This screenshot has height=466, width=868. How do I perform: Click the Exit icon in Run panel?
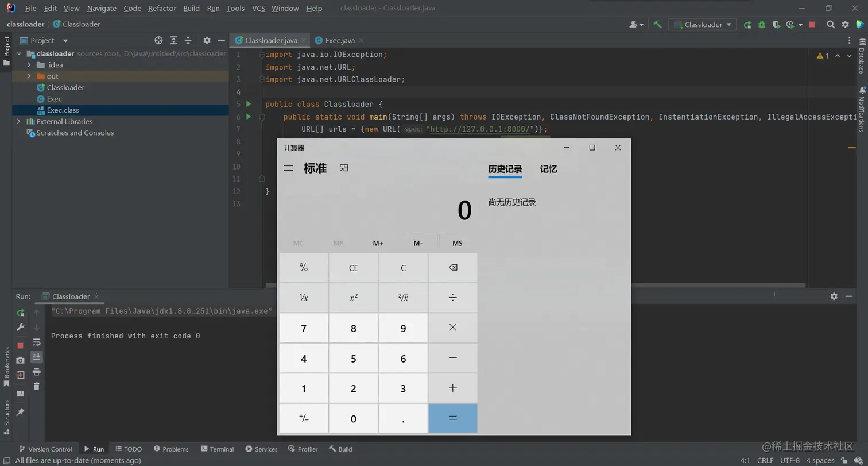[21, 375]
